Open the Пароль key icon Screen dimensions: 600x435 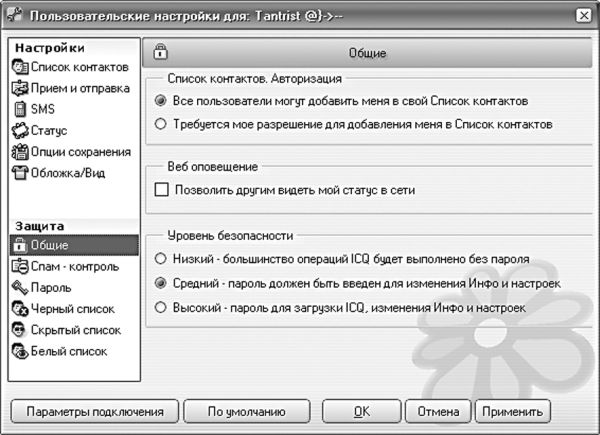pyautogui.click(x=20, y=288)
